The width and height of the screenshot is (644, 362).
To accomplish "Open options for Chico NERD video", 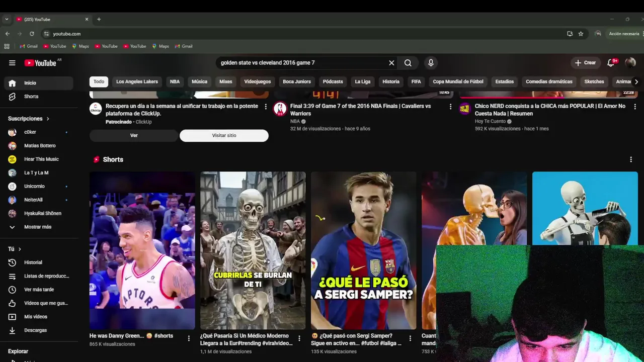I will click(635, 107).
